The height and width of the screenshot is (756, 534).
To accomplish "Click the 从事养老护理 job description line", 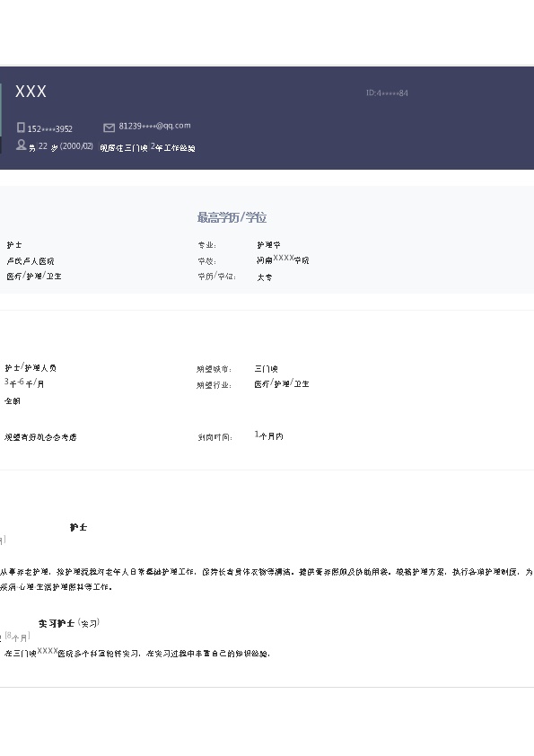I will click(266, 572).
